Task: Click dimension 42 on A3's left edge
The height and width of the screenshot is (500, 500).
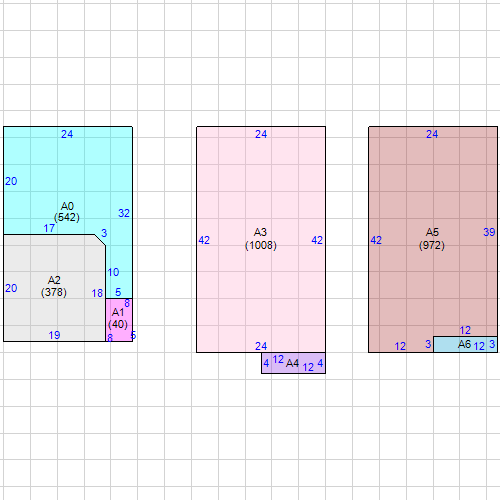Action: [x=204, y=240]
